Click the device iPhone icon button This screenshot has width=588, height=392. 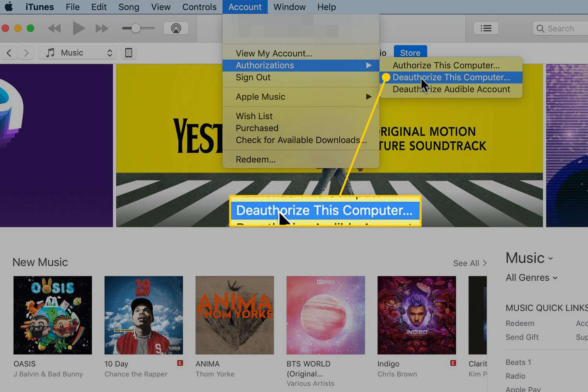click(x=129, y=53)
